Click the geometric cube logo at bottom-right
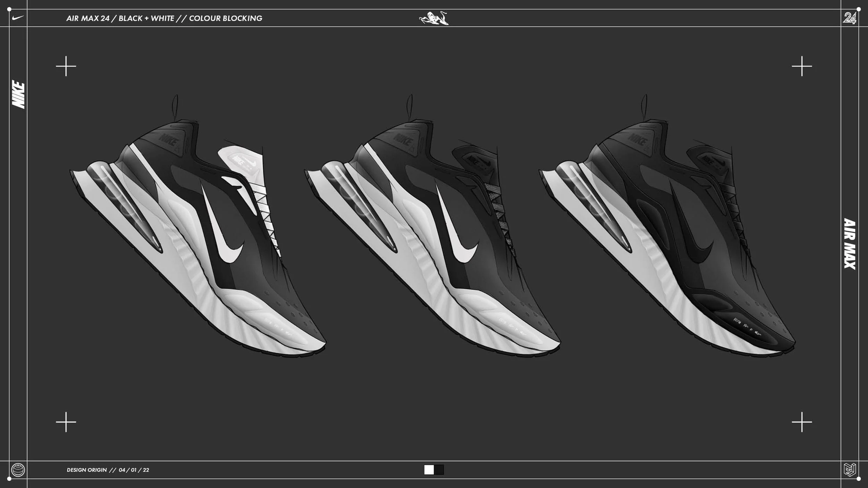This screenshot has width=868, height=488. point(850,470)
